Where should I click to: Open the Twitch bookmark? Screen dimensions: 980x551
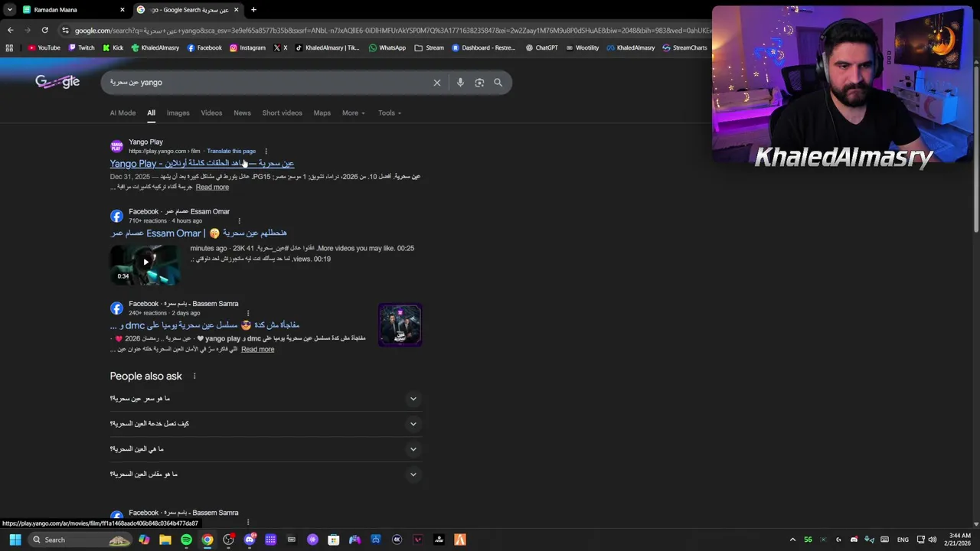(x=81, y=47)
